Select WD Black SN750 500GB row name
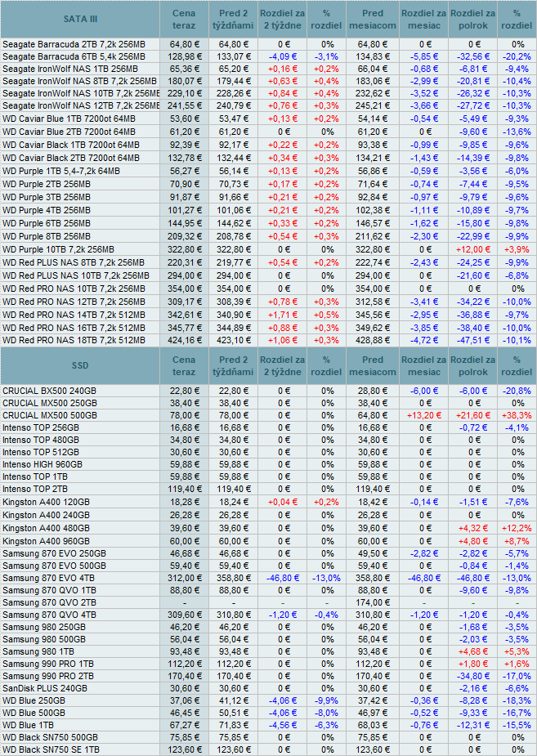Viewport: 537px width, 756px height. pos(50,737)
